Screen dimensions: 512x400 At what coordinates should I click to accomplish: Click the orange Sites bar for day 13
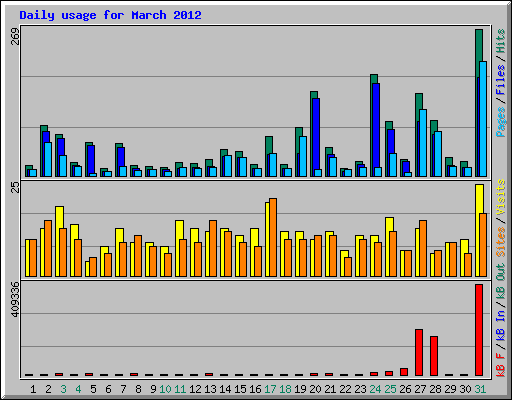tap(213, 248)
